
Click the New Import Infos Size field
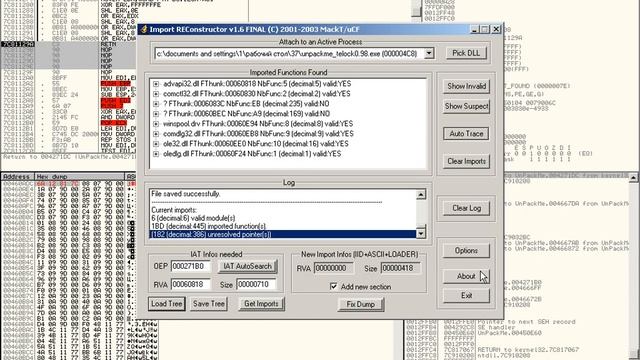point(400,268)
